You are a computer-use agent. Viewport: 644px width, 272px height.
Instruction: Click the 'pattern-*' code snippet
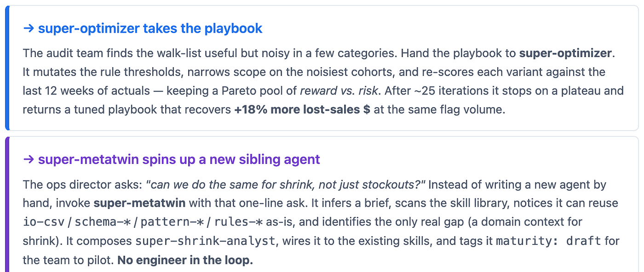tap(172, 222)
